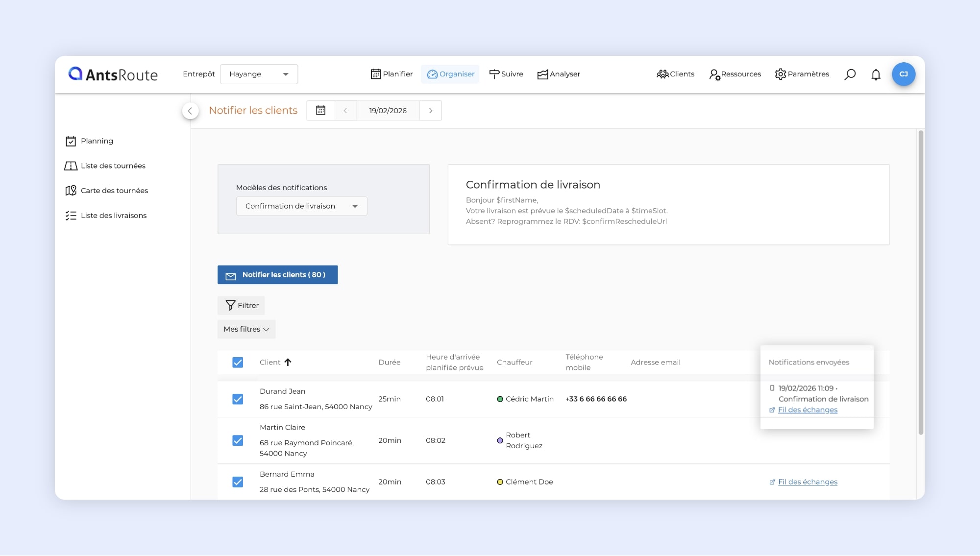The height and width of the screenshot is (556, 980).
Task: Open the Hayange warehouse dropdown
Action: [x=259, y=74]
